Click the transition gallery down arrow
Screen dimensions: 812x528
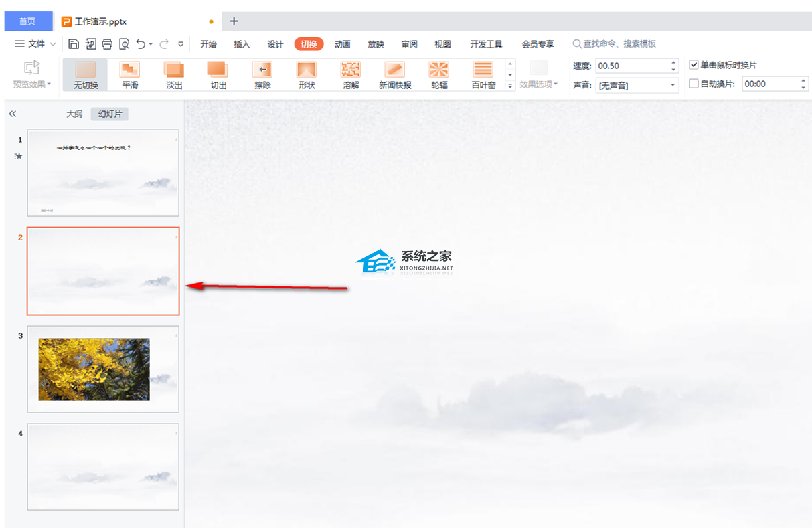(x=511, y=74)
